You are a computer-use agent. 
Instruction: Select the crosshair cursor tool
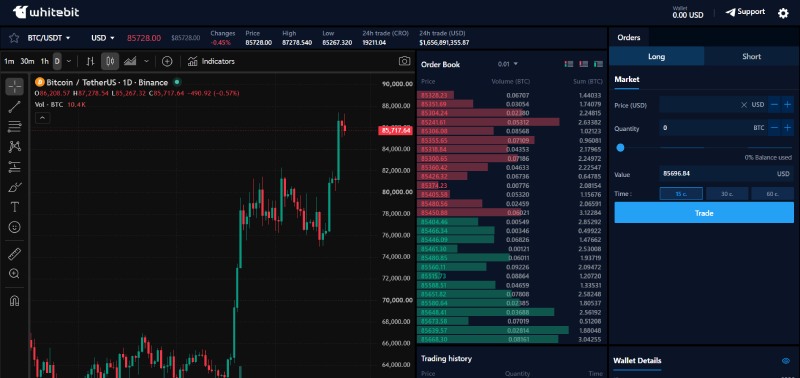tap(15, 87)
